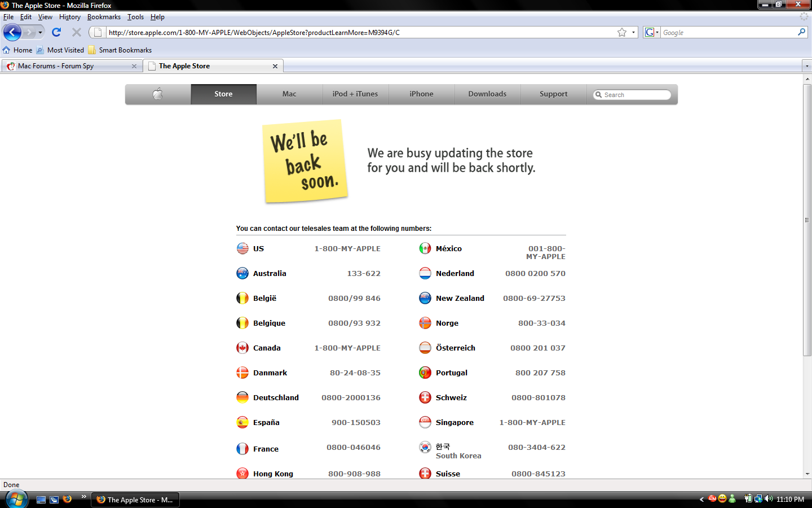Open the File menu
The image size is (812, 508).
(x=8, y=17)
